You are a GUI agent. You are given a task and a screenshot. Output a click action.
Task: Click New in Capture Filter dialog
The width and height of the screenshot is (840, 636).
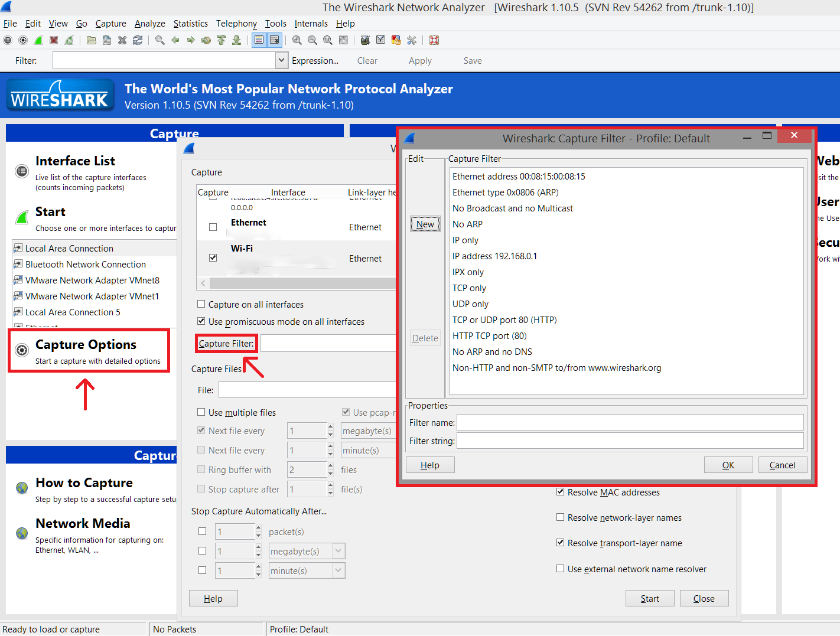(x=425, y=224)
